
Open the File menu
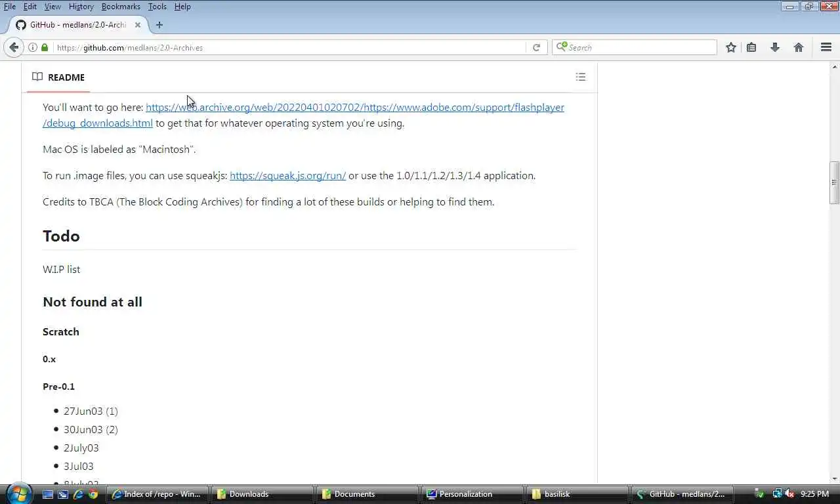tap(10, 7)
